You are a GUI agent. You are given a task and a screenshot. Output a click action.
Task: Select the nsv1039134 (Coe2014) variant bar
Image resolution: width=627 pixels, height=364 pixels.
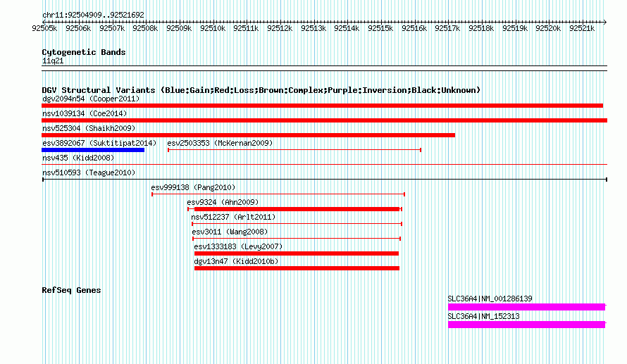(324, 120)
